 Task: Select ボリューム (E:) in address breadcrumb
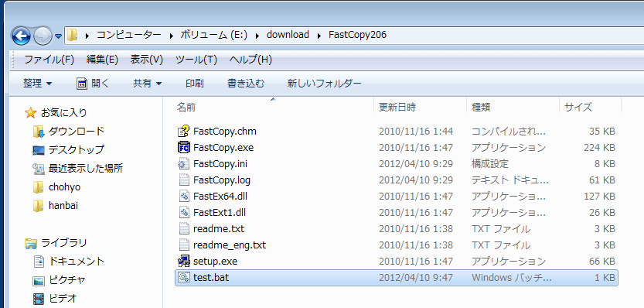(213, 35)
